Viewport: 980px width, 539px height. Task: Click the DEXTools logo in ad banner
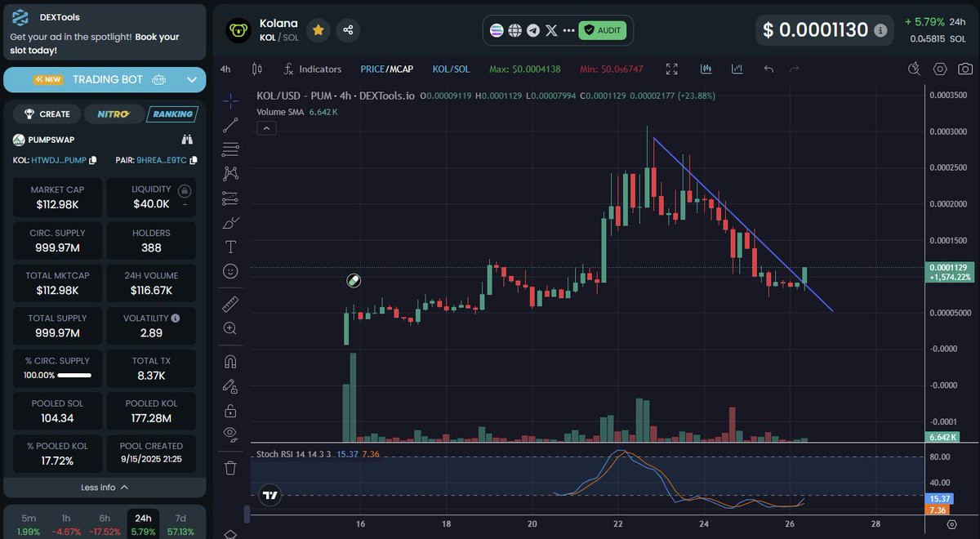[20, 17]
